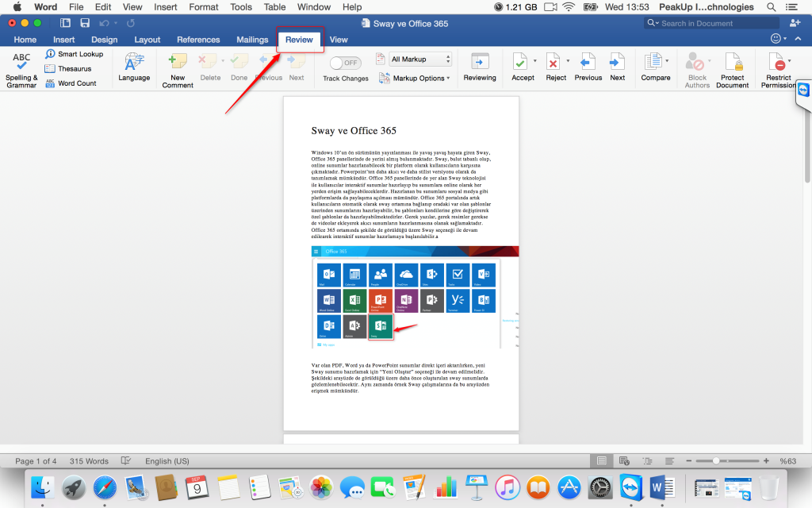
Task: Open the Design tab
Action: 104,40
